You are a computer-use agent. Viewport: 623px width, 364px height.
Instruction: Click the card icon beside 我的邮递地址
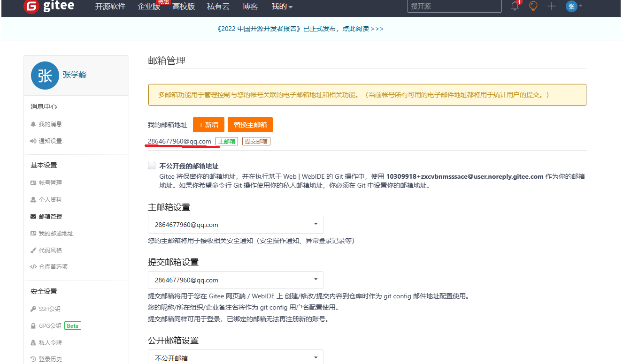click(x=33, y=233)
